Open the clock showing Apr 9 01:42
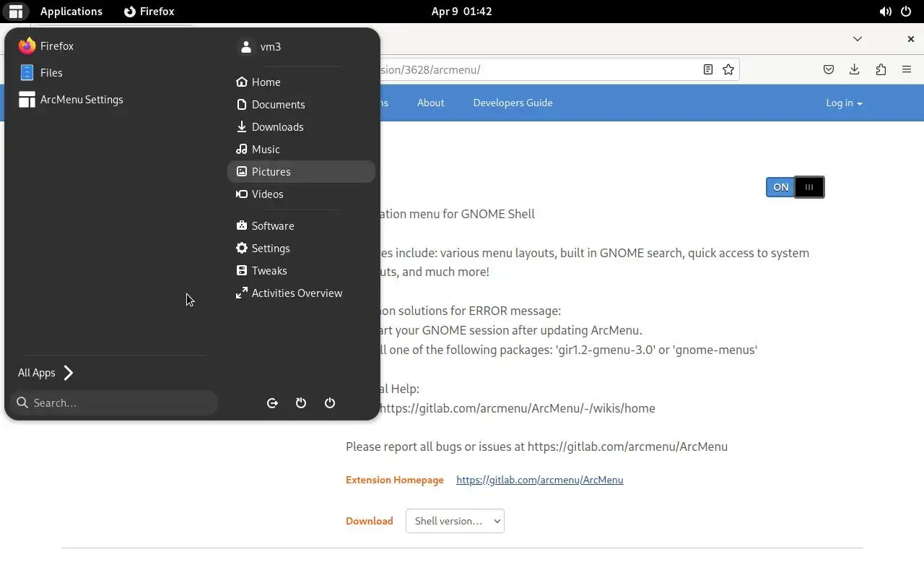Image resolution: width=924 pixels, height=578 pixels. click(462, 12)
